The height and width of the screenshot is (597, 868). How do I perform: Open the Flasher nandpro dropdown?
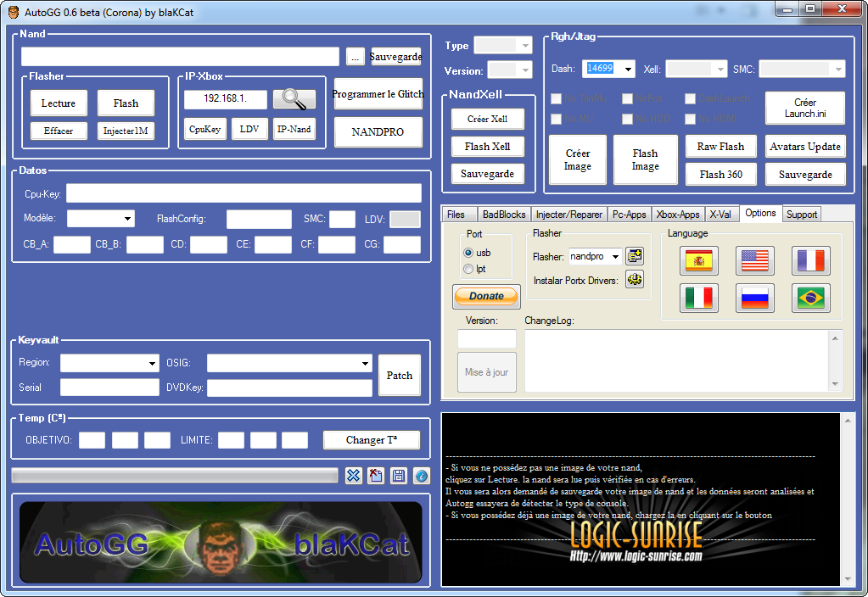(x=615, y=256)
